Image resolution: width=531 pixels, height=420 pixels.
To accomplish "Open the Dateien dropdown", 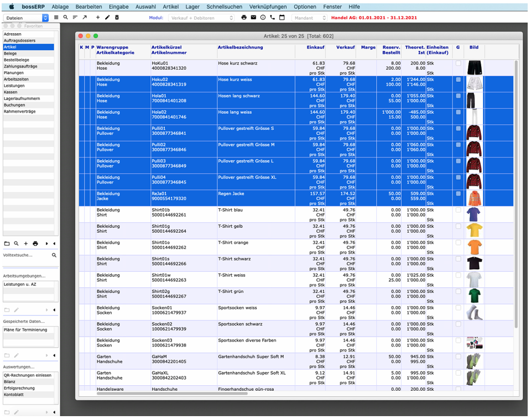I will pyautogui.click(x=26, y=18).
